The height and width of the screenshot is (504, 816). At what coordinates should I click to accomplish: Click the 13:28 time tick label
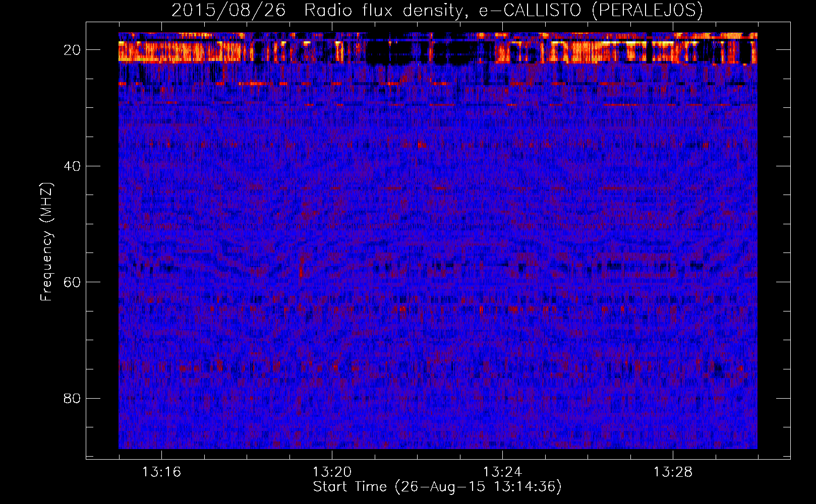(673, 472)
